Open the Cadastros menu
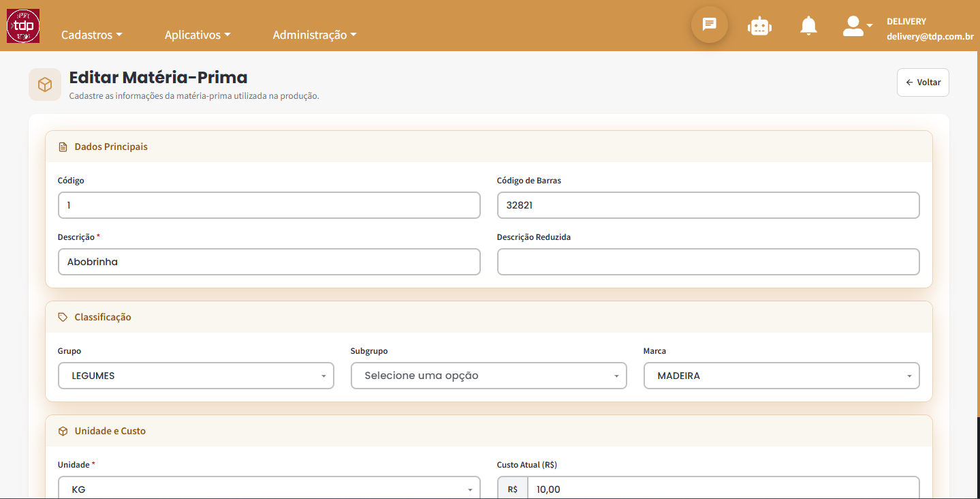The width and height of the screenshot is (980, 499). pyautogui.click(x=92, y=35)
